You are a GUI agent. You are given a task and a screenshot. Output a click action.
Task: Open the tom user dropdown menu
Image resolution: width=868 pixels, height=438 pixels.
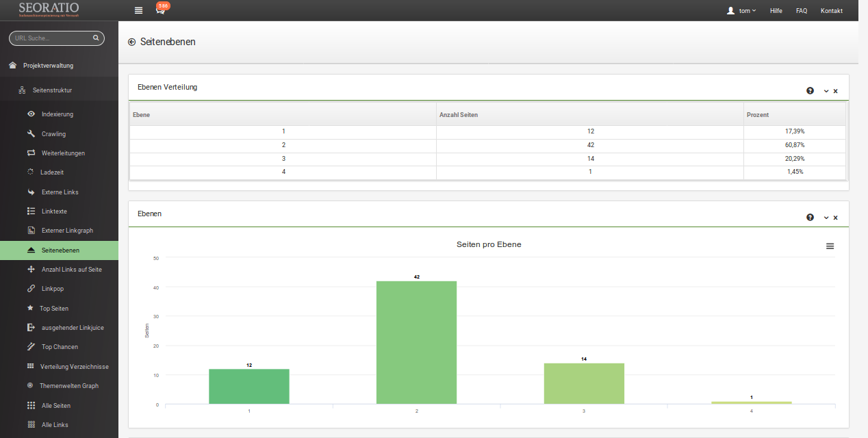click(741, 10)
